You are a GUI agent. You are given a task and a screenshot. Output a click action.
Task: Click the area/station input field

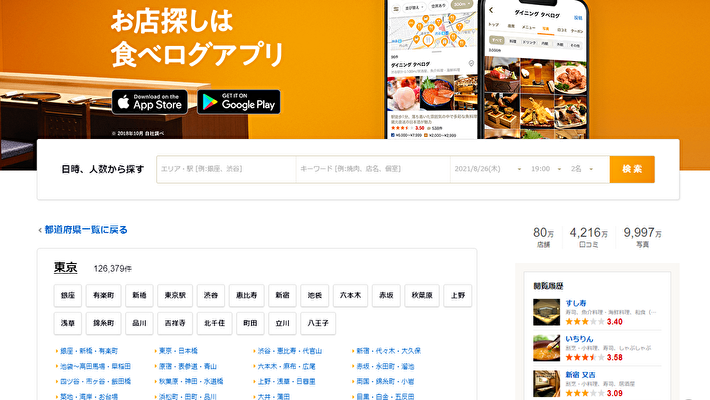[226, 169]
